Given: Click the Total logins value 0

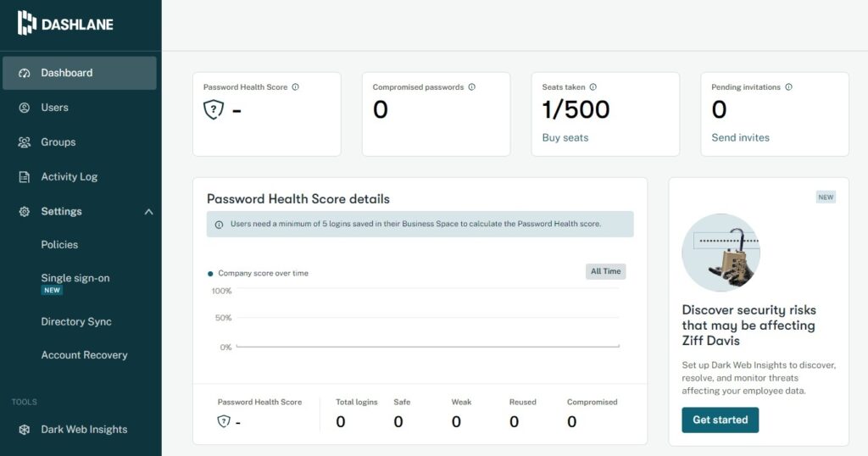Looking at the screenshot, I should pyautogui.click(x=341, y=422).
